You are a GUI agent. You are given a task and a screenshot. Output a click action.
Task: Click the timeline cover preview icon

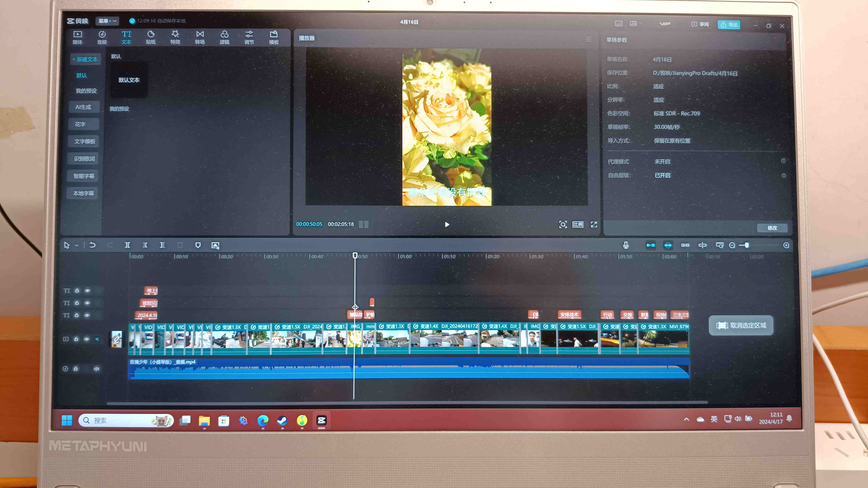[x=719, y=245]
